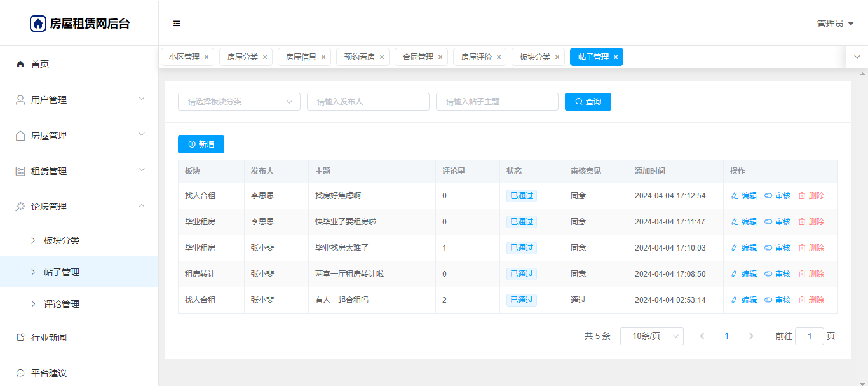Click the 新增 add button
The width and height of the screenshot is (868, 386).
click(x=201, y=144)
